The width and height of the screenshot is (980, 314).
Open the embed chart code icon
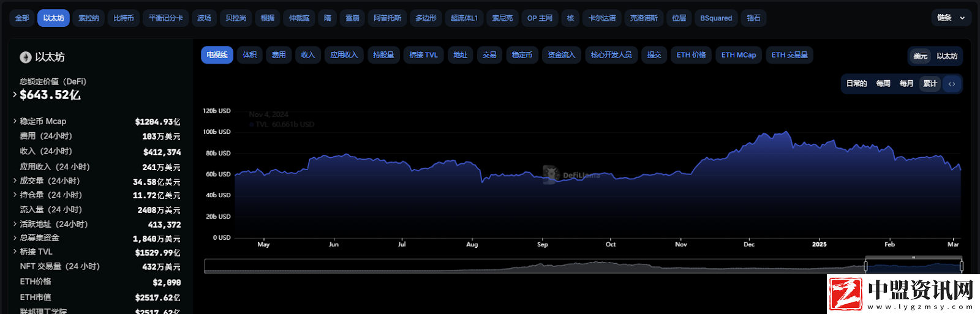[952, 84]
